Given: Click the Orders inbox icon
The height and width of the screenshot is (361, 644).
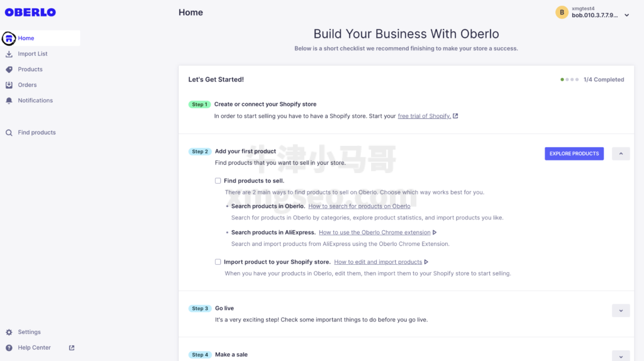Looking at the screenshot, I should tap(9, 85).
